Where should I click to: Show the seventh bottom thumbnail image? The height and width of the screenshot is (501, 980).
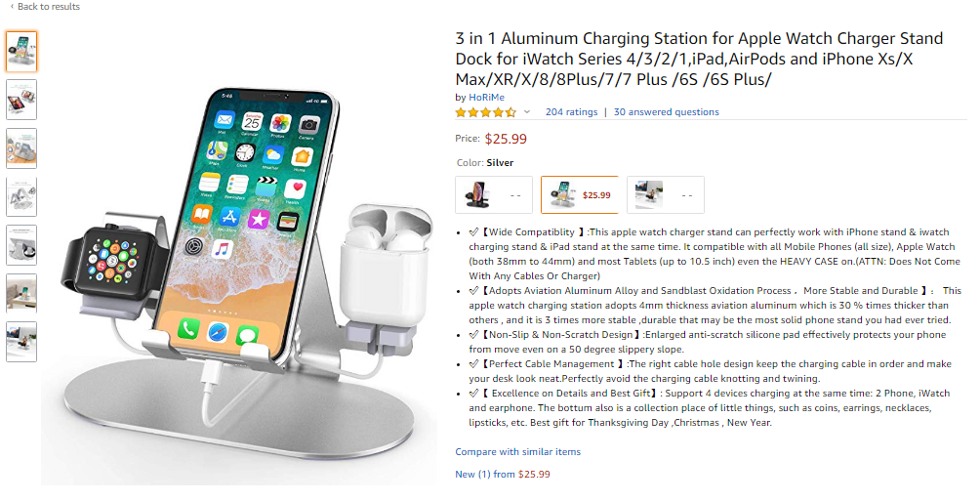[x=21, y=342]
